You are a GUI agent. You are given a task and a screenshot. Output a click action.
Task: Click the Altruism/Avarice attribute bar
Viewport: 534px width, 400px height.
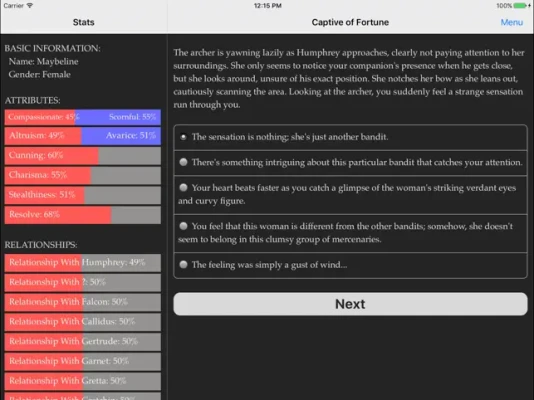pyautogui.click(x=83, y=136)
